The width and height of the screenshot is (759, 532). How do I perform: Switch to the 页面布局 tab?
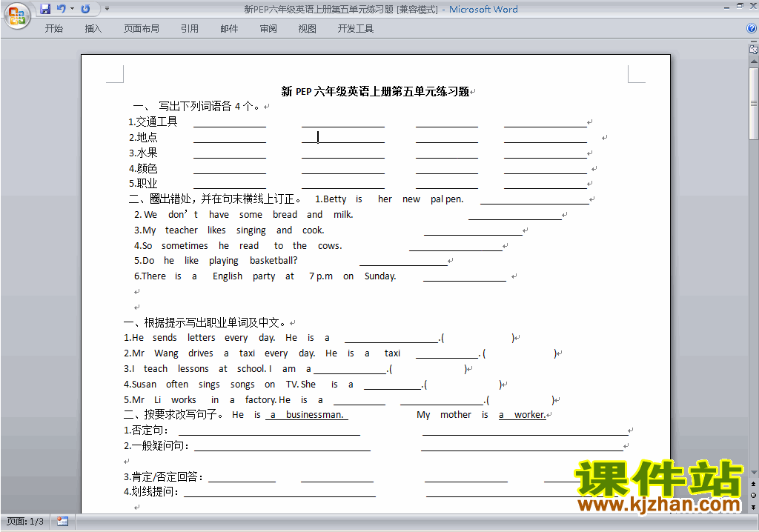point(142,29)
